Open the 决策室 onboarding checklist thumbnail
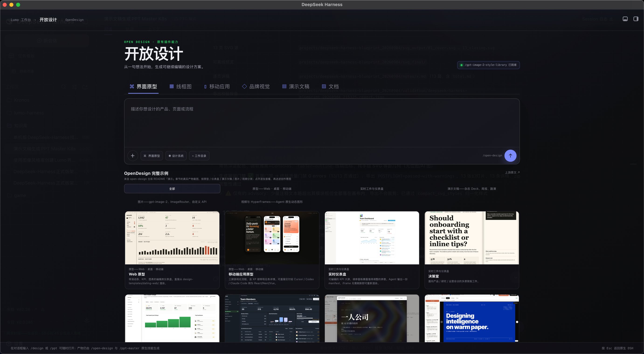The image size is (644, 354). (x=472, y=238)
